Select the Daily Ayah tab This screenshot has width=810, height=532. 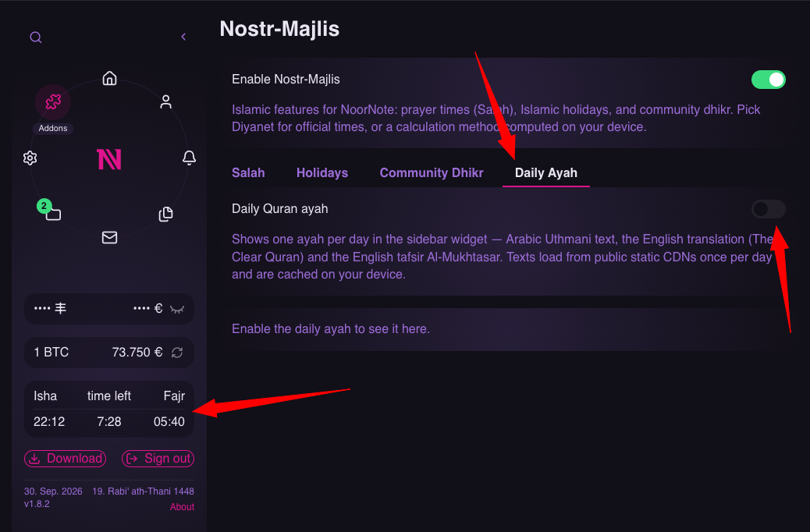pyautogui.click(x=546, y=173)
